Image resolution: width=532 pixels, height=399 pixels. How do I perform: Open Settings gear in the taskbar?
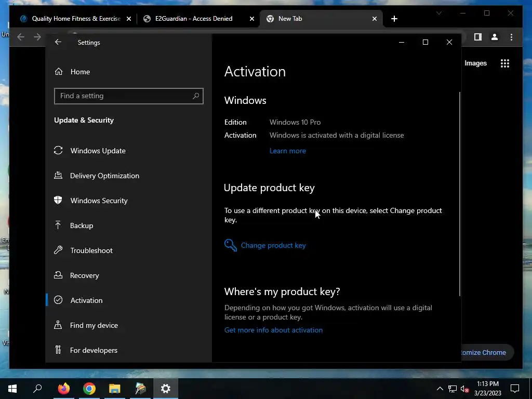(166, 389)
